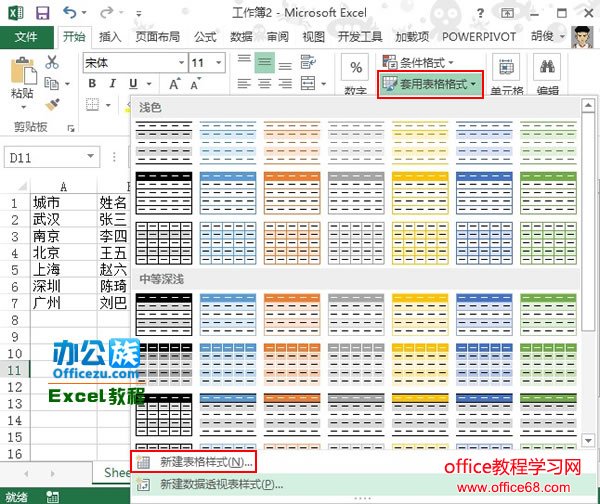Toggle Bold formatting
The width and height of the screenshot is (600, 504).
92,83
